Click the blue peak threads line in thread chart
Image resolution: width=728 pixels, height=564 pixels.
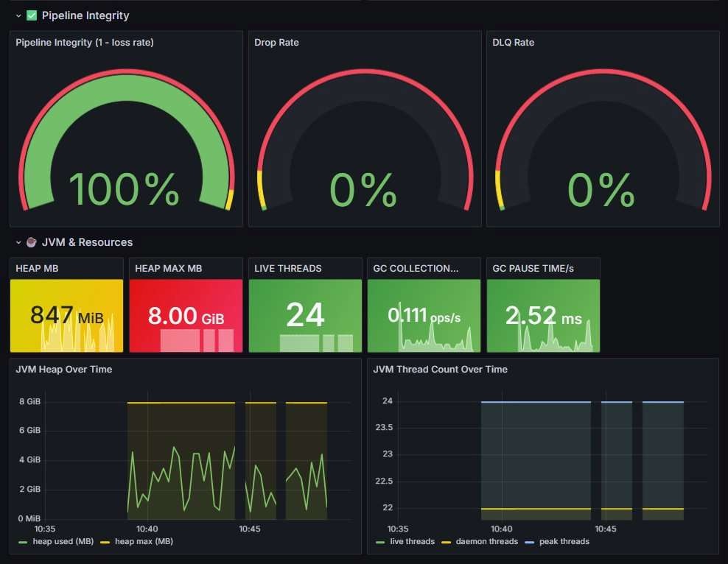pyautogui.click(x=536, y=402)
